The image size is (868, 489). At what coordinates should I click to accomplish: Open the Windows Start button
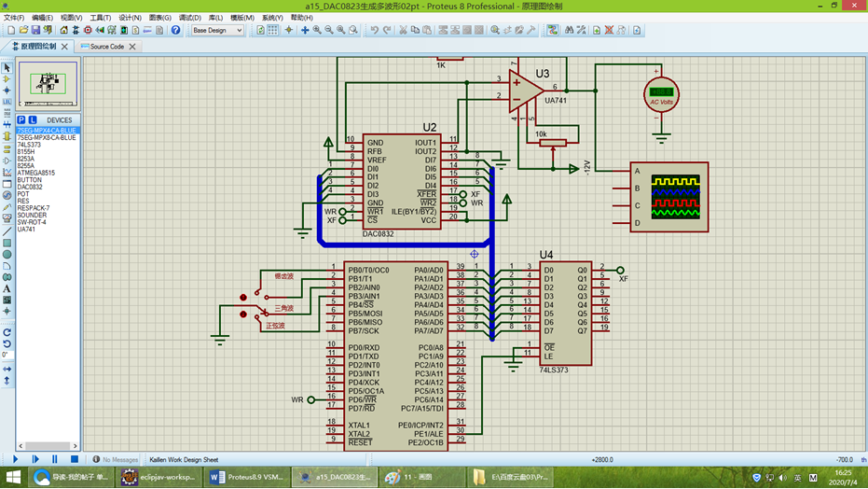tap(13, 477)
